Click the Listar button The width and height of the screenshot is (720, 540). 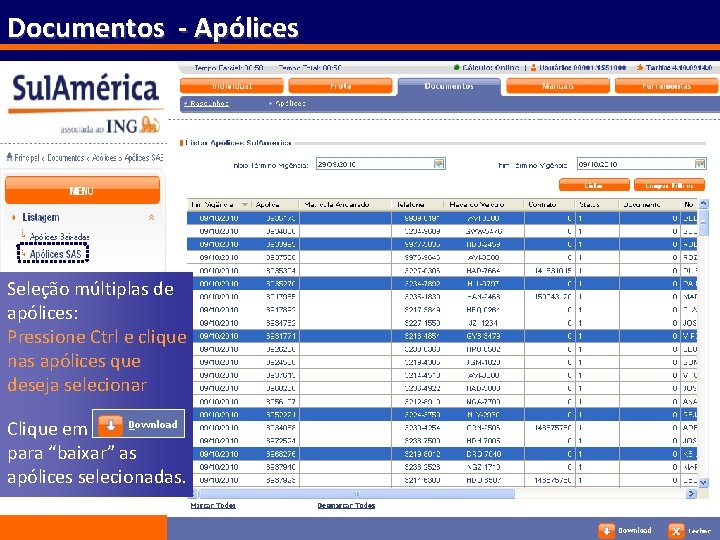tap(594, 185)
